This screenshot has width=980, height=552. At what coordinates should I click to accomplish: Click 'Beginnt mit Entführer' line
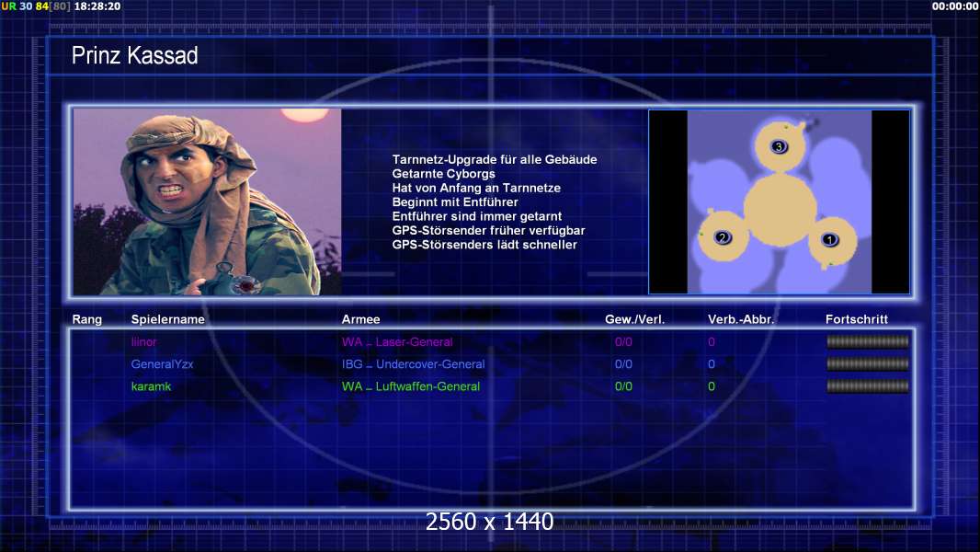[x=455, y=201]
